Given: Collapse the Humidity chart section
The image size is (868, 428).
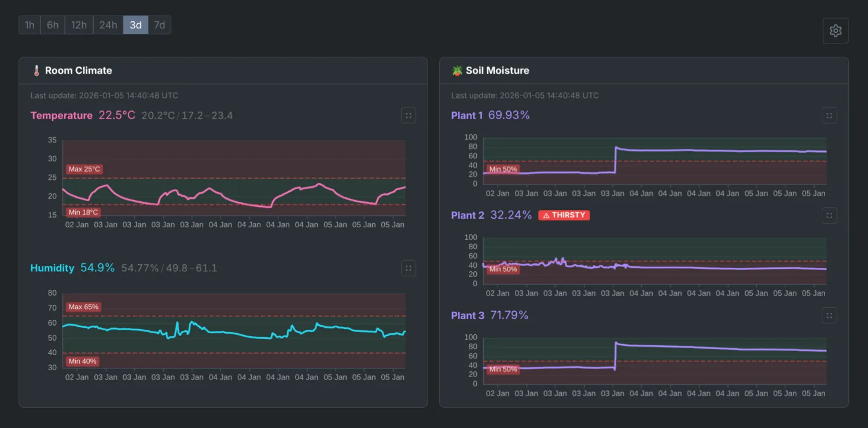Looking at the screenshot, I should click(52, 268).
